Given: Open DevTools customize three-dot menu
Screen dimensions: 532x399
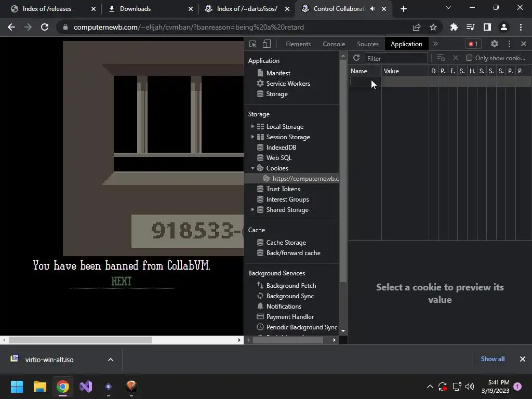Looking at the screenshot, I should [509, 44].
